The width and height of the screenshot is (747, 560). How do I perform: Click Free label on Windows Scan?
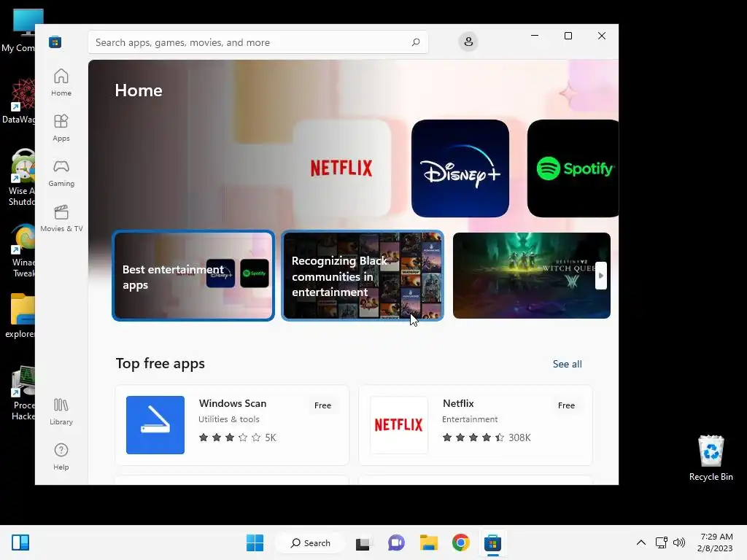click(x=322, y=405)
